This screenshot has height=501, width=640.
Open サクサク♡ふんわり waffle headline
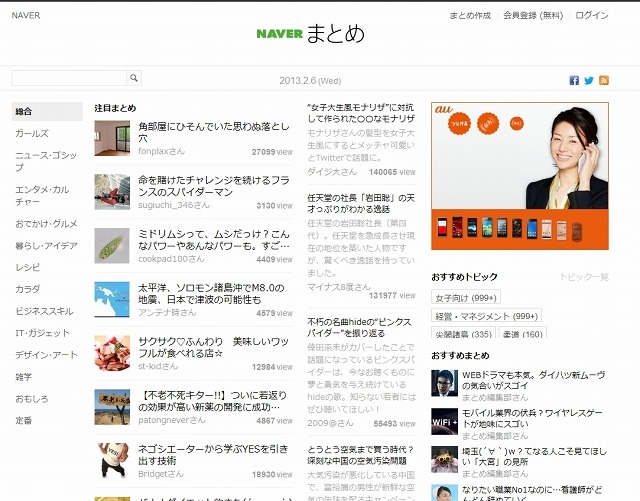pyautogui.click(x=213, y=347)
